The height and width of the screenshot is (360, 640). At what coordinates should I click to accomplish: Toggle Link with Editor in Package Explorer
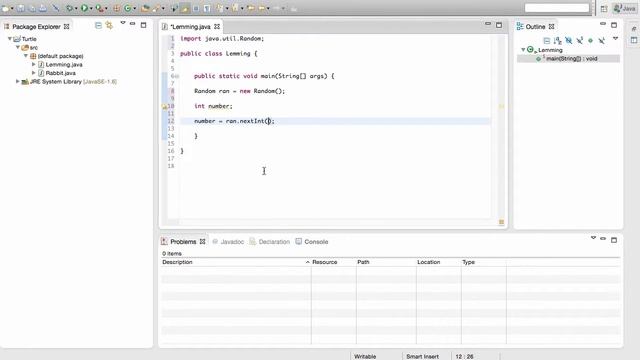109,25
